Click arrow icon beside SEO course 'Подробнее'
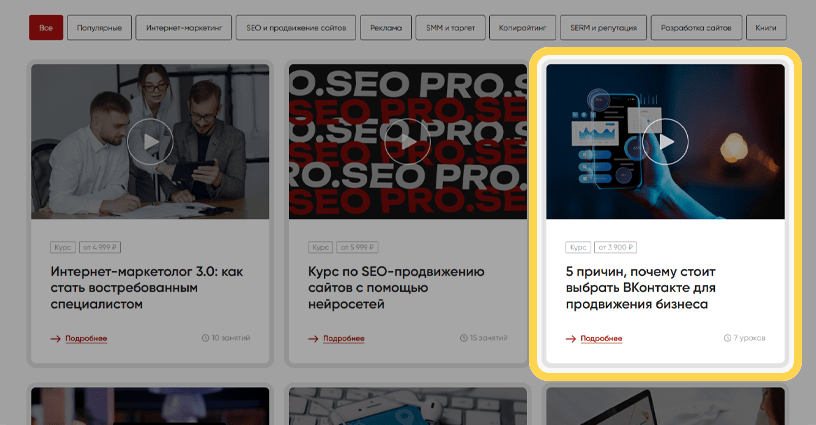Screen dimensions: 816x425 [313, 339]
